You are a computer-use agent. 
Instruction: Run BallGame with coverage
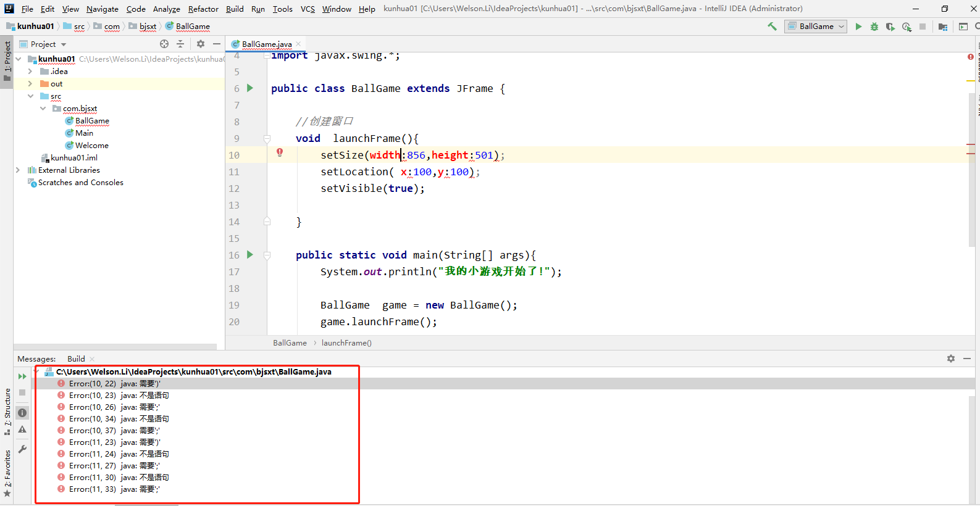[x=890, y=27]
